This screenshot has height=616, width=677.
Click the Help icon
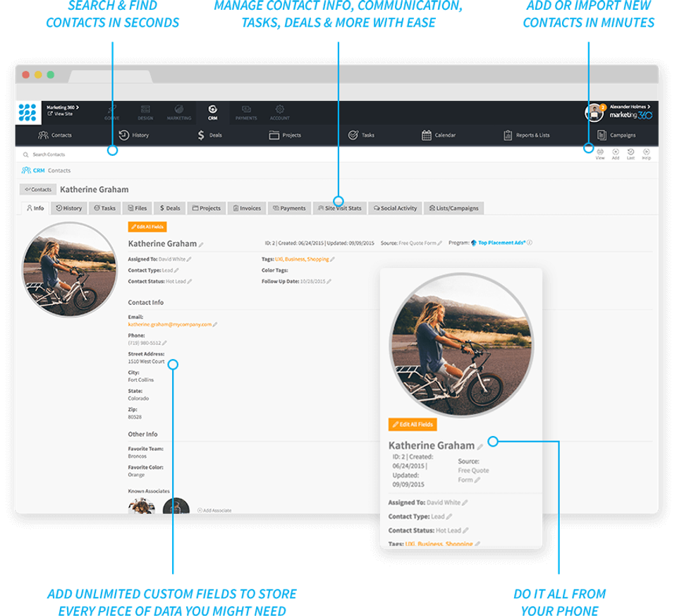[646, 153]
